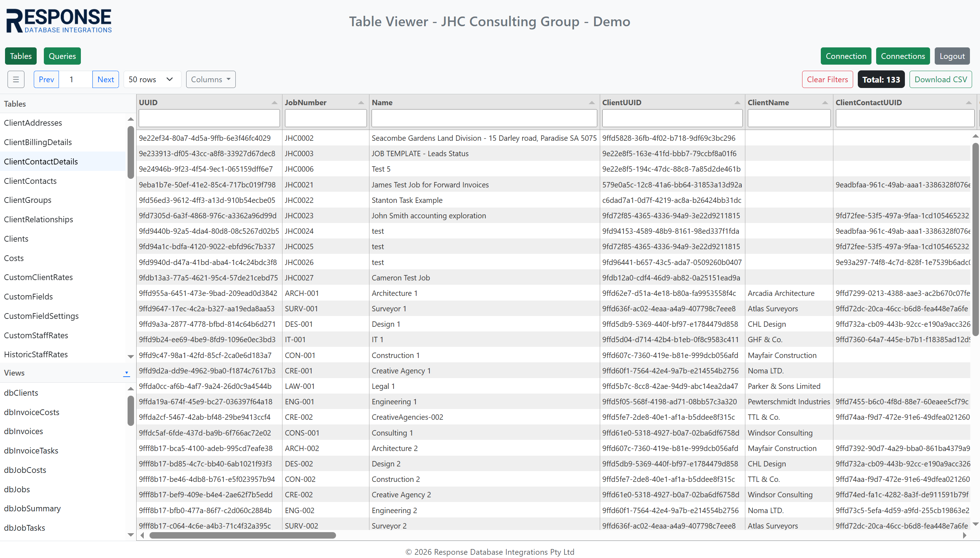
Task: Open the 50 rows per page dropdown
Action: (x=152, y=79)
